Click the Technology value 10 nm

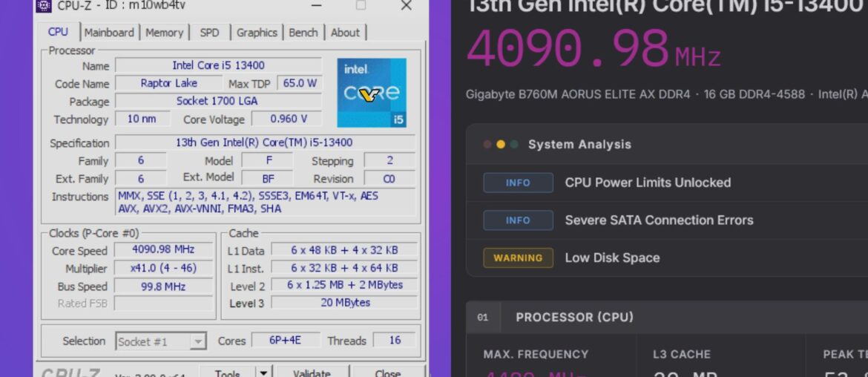click(x=142, y=119)
